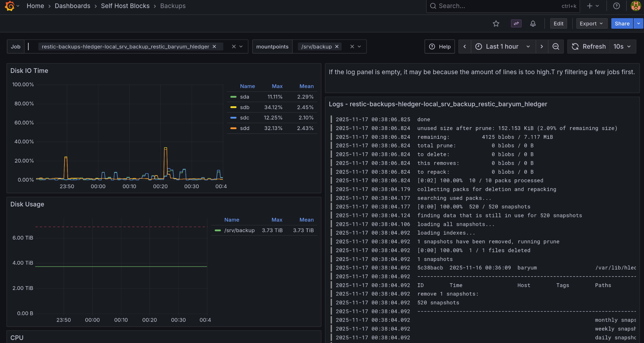Open the Export dropdown

[x=591, y=23]
